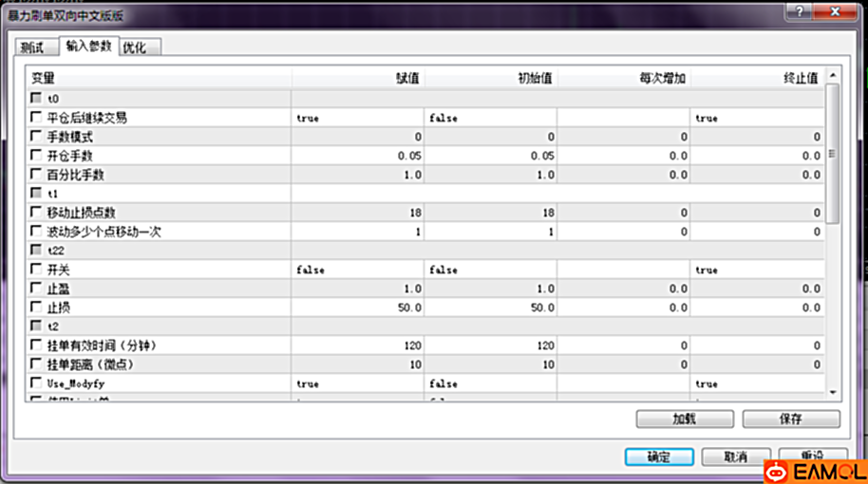The width and height of the screenshot is (868, 484).
Task: Click the 变量 column header
Action: click(x=158, y=78)
